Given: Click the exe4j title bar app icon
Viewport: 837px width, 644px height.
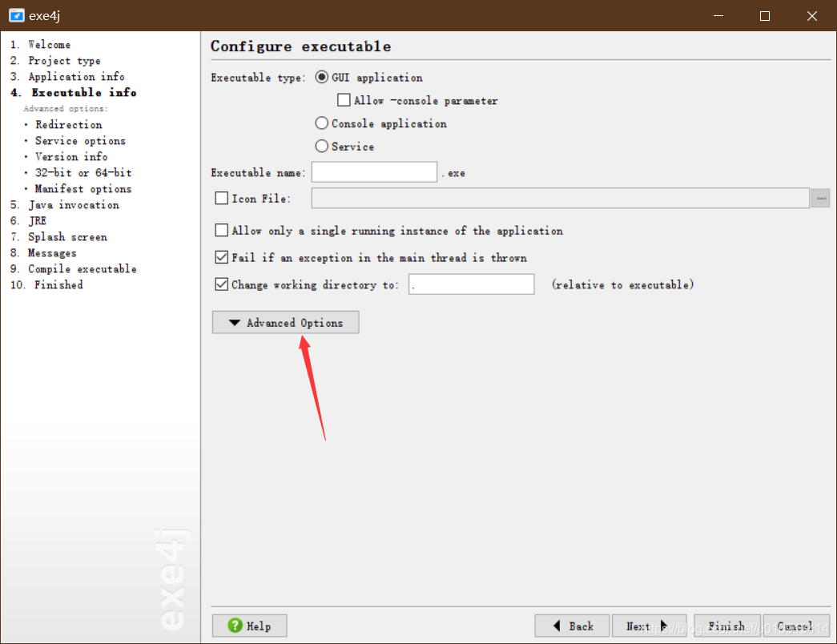Looking at the screenshot, I should coord(17,15).
